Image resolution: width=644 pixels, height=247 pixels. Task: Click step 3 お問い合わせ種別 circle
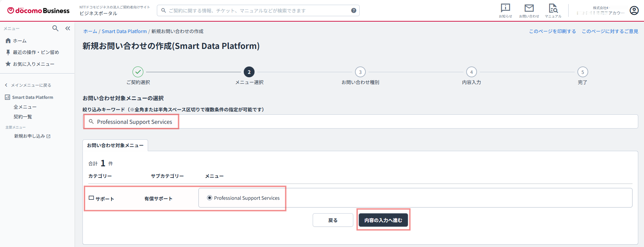pos(360,72)
